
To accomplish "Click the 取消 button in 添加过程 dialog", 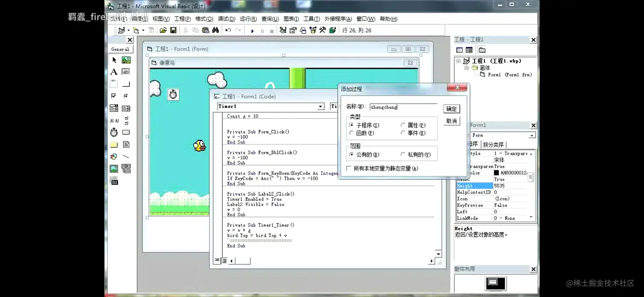I will pos(451,121).
